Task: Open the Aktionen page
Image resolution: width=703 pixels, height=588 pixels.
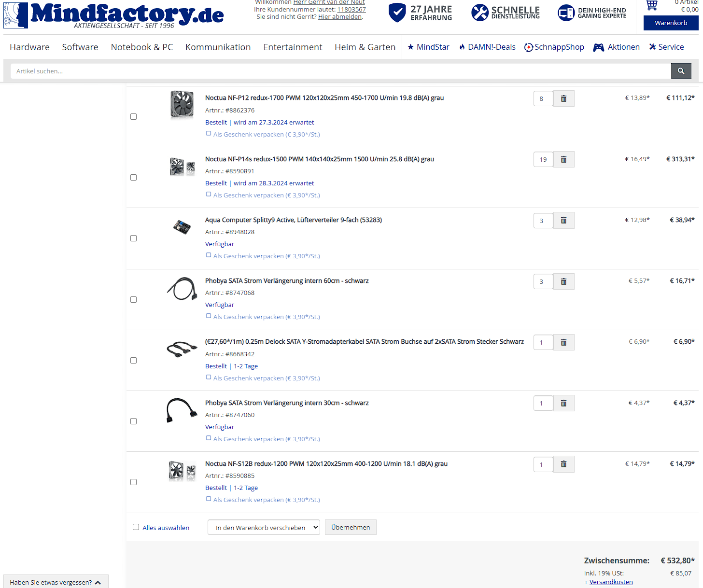Action: [617, 47]
